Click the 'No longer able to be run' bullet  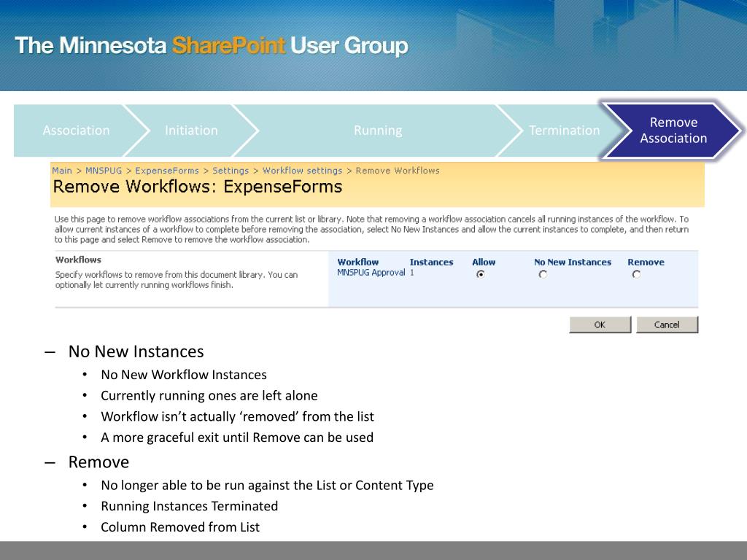click(x=267, y=485)
